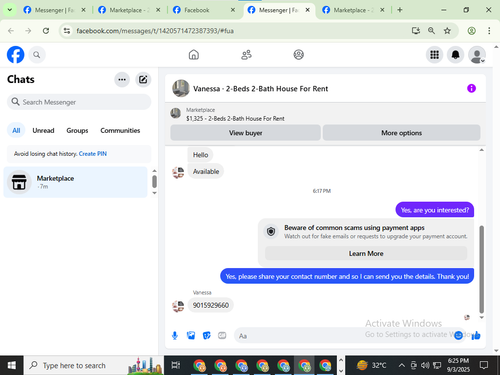Screen dimensions: 500x375
Task: Select the Unread chats filter
Action: point(43,130)
